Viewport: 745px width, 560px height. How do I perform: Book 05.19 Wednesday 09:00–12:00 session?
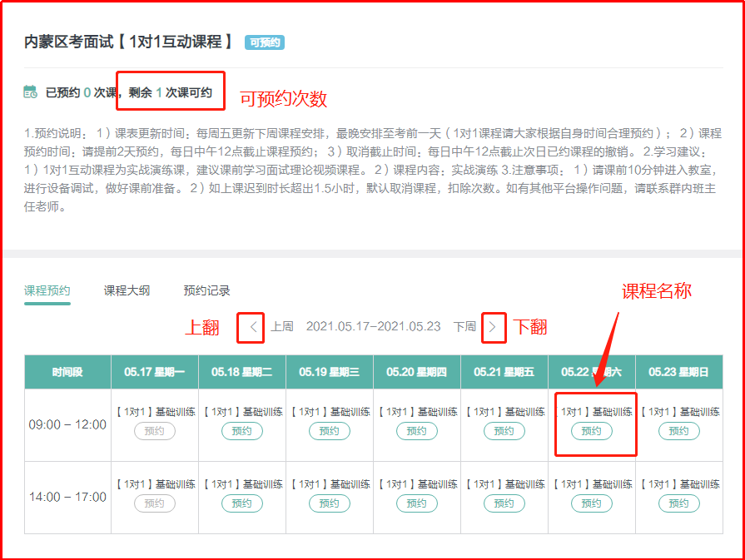[330, 431]
